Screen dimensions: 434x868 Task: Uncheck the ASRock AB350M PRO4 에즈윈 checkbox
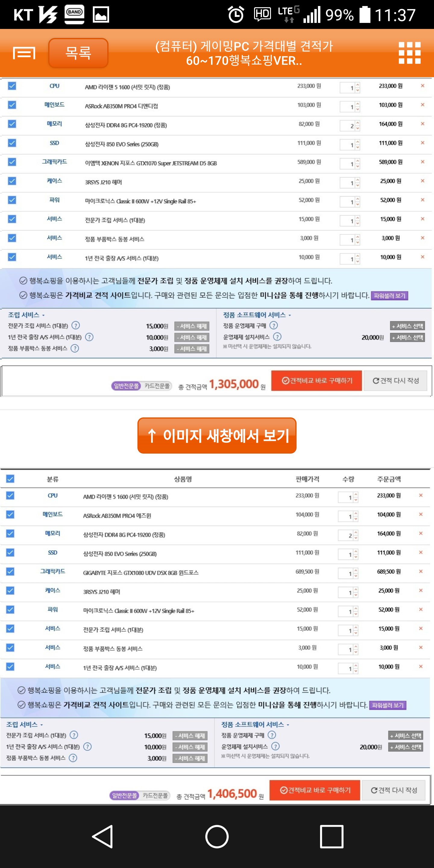click(x=10, y=514)
